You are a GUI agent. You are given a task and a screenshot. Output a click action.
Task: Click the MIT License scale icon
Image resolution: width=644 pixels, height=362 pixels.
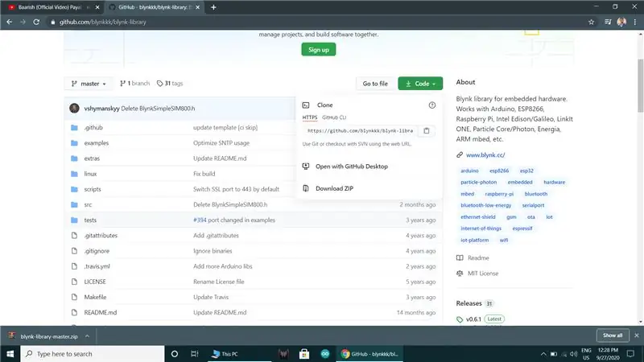click(460, 274)
